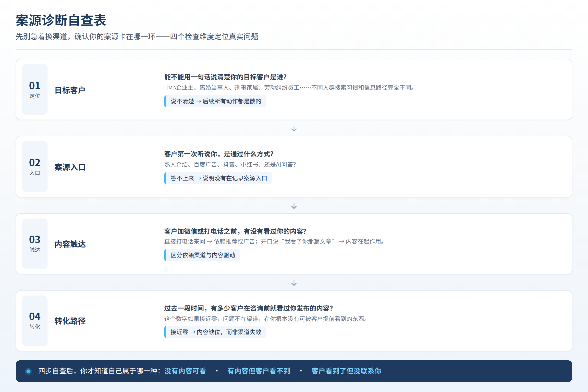Click the line starting 这个数字如果接近零
The width and height of the screenshot is (588, 392).
coord(267,319)
